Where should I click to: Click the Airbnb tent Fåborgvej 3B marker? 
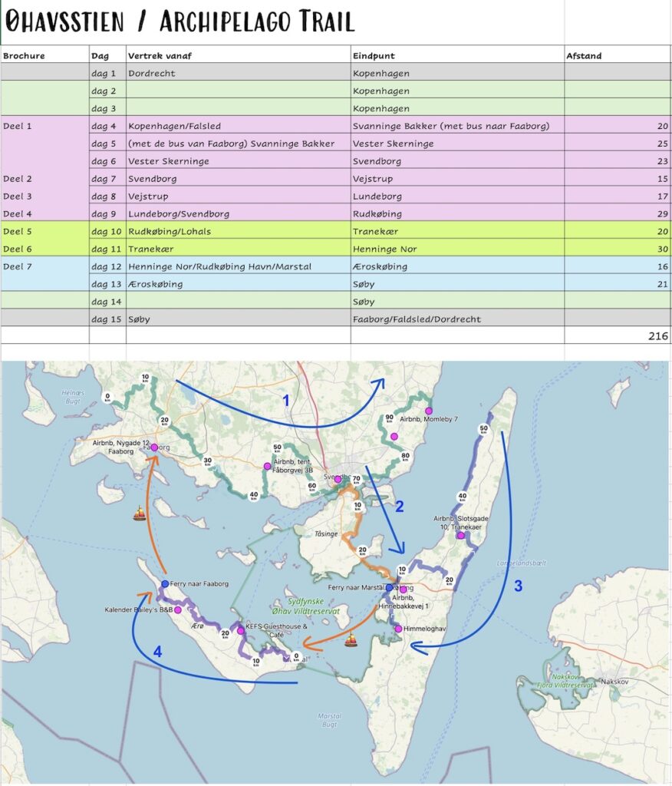(267, 466)
